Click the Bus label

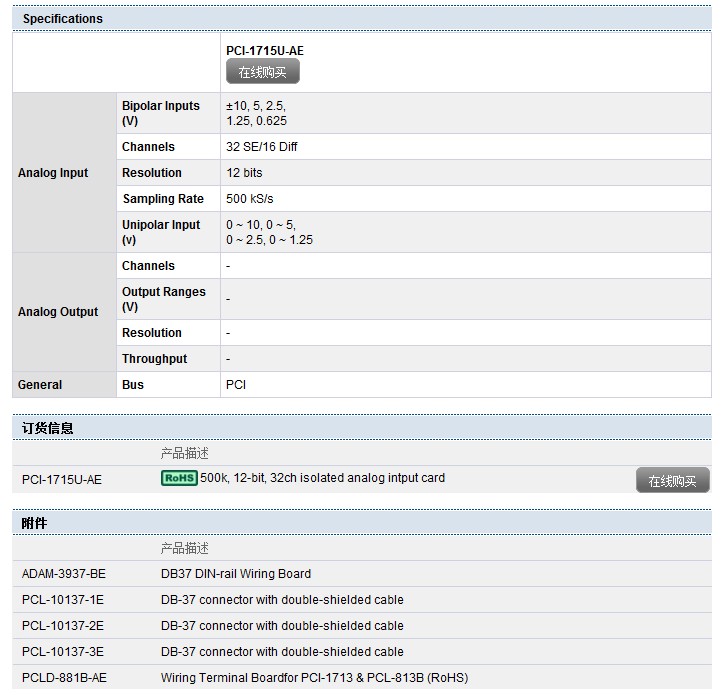tap(133, 385)
